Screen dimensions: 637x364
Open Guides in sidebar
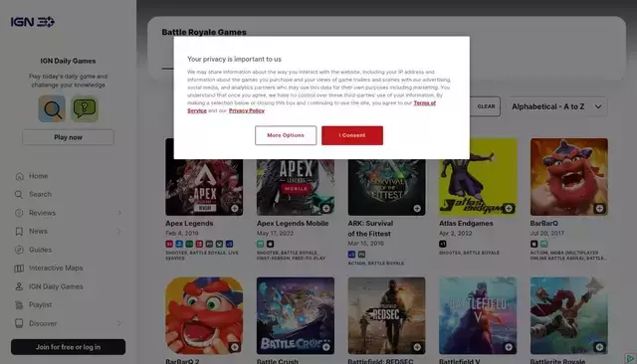coord(40,250)
